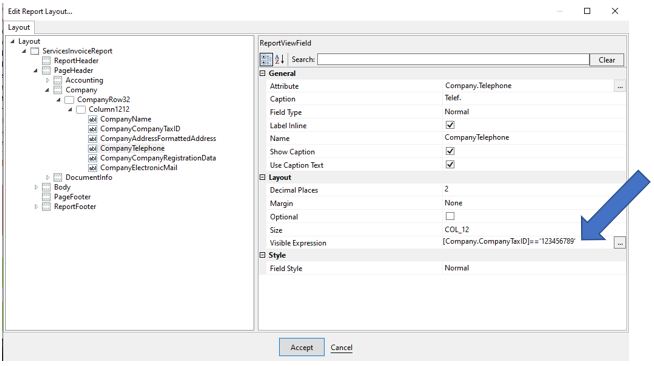The width and height of the screenshot is (654, 366).
Task: Collapse the Layout property category
Action: pyautogui.click(x=263, y=177)
